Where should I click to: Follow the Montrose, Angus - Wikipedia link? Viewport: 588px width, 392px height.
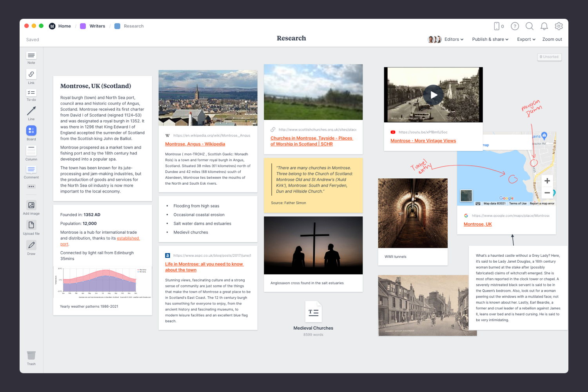[x=195, y=144]
